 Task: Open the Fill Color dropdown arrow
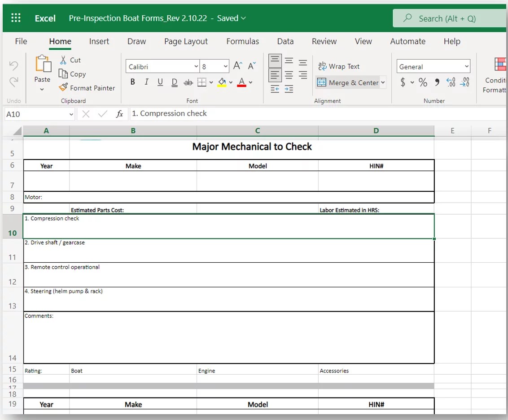tap(231, 82)
